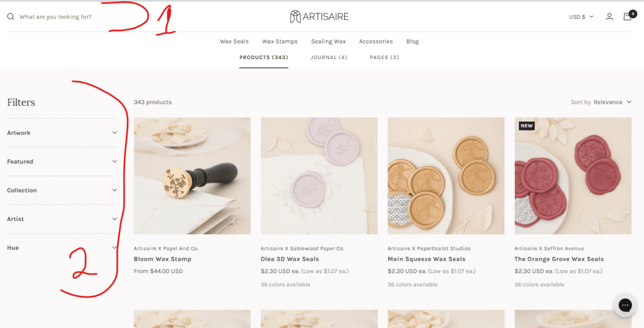This screenshot has height=328, width=644.
Task: Open the Wax Stamps menu
Action: (280, 42)
